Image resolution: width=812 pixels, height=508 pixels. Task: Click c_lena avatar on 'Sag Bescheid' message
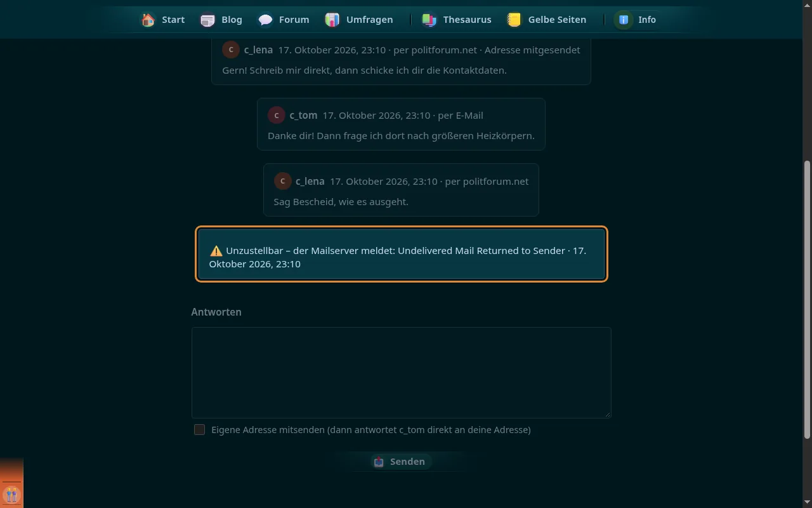(x=282, y=181)
